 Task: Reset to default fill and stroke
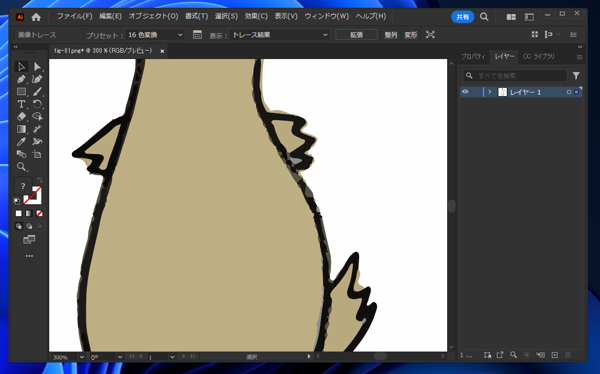(x=17, y=201)
